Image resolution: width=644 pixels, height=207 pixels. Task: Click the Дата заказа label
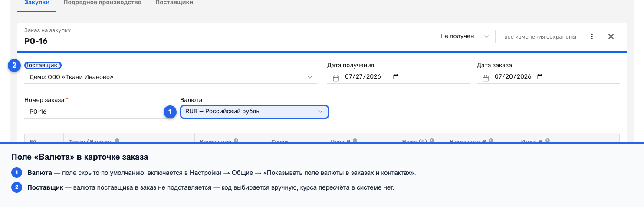(494, 65)
